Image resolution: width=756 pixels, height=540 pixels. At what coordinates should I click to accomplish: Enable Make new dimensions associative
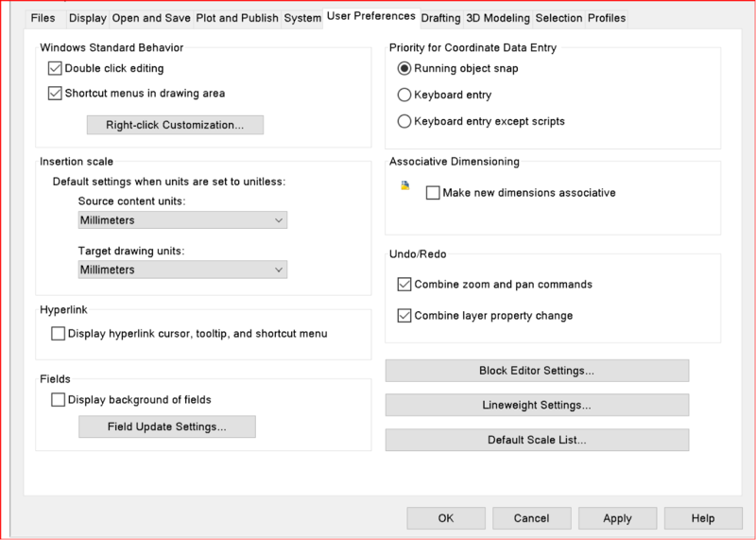[x=434, y=193]
